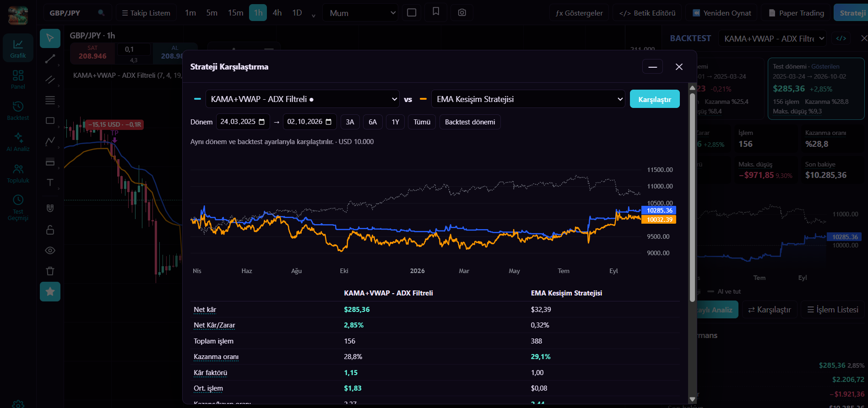Click the blue series color marker
The width and height of the screenshot is (868, 408).
pos(197,99)
